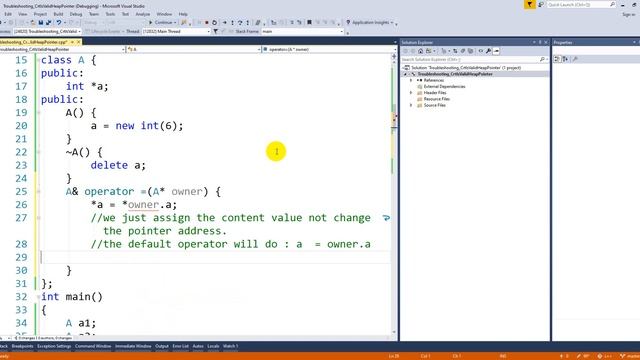
Task: Restart debugging using the circular arrow icon
Action: pos(215,22)
